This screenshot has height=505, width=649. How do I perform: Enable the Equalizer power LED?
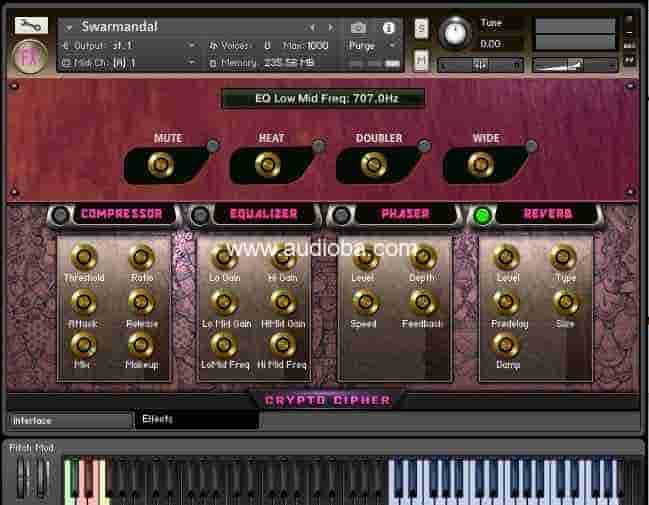pyautogui.click(x=201, y=215)
